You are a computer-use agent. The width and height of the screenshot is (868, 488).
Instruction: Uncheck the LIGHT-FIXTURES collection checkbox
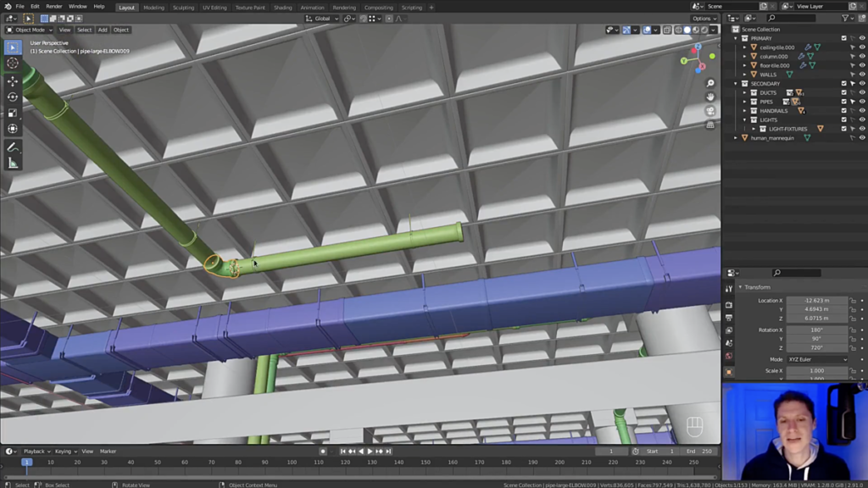(843, 129)
